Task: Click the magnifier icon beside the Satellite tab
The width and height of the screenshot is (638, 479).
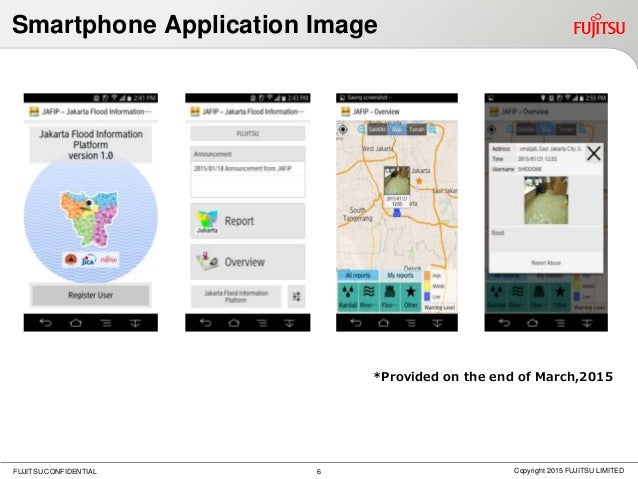Action: click(361, 129)
